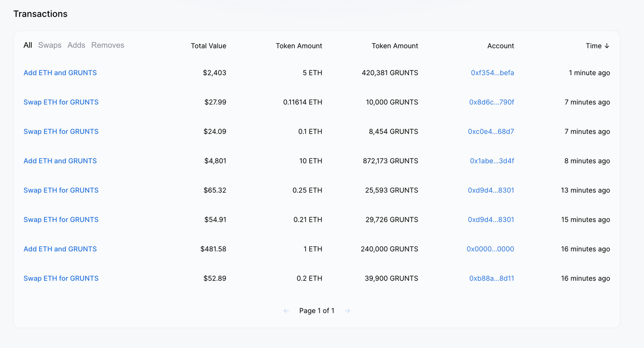This screenshot has height=348, width=644.
Task: Click the $481.58 total value
Action: click(213, 249)
